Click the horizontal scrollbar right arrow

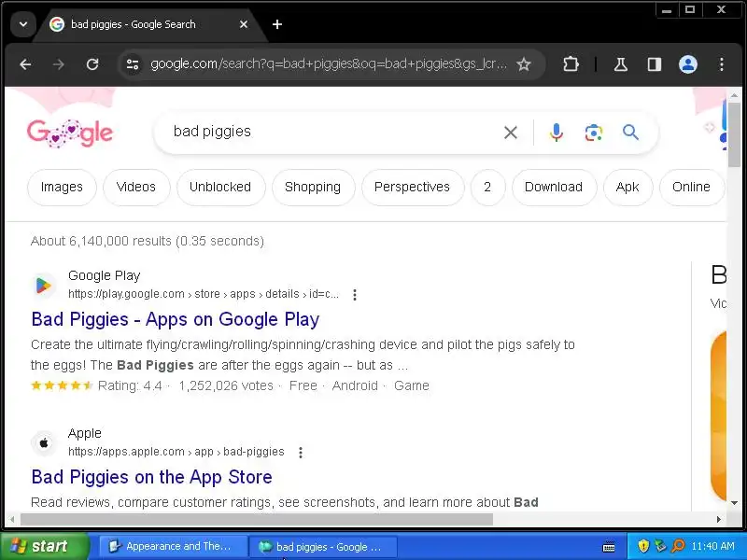coord(718,520)
